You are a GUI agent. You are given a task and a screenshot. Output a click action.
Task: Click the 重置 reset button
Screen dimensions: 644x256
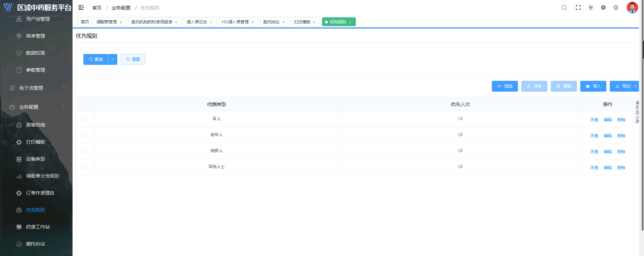click(x=133, y=59)
